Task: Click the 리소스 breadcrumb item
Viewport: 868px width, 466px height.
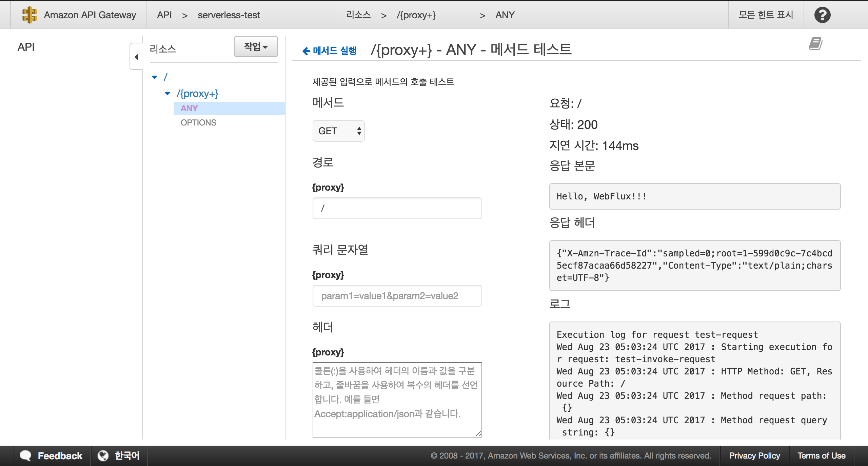Action: point(358,15)
